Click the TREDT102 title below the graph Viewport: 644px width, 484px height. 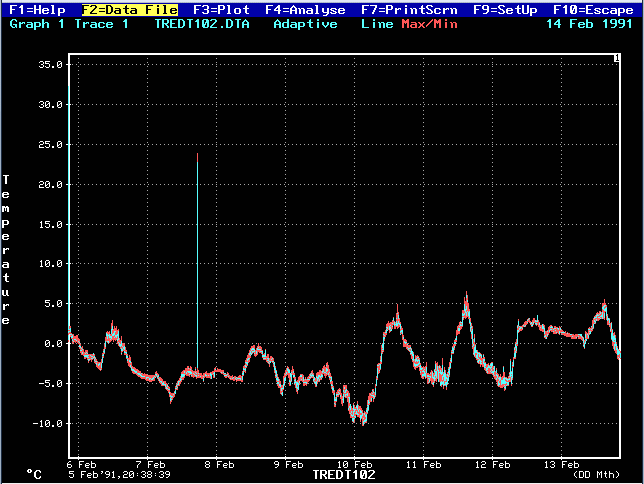click(344, 474)
